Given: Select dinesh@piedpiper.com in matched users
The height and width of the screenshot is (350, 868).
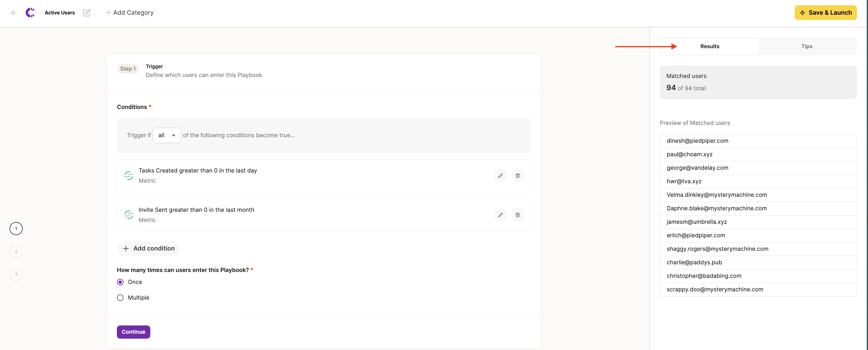Looking at the screenshot, I should click(697, 141).
